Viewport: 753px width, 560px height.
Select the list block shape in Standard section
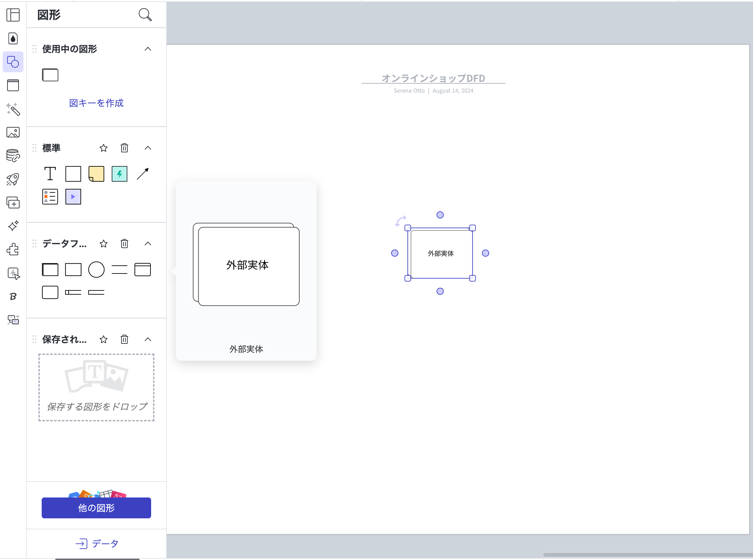[x=50, y=197]
